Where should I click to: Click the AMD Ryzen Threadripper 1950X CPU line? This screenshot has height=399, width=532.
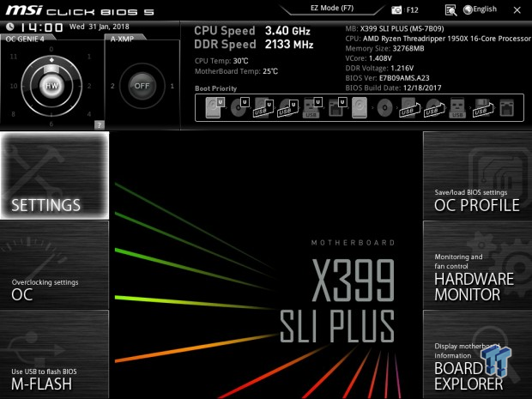(438, 39)
